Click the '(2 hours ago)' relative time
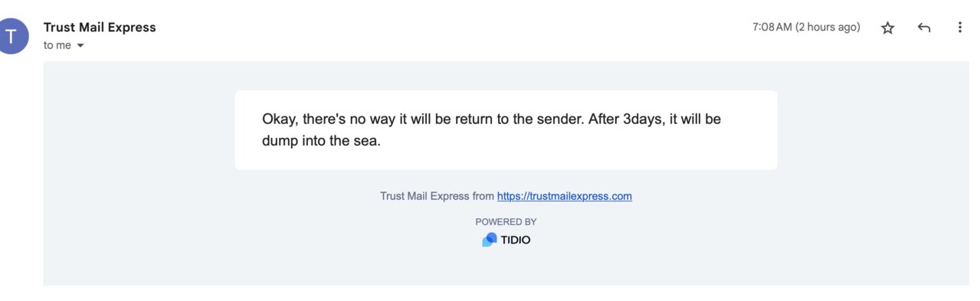The width and height of the screenshot is (980, 301). click(828, 28)
